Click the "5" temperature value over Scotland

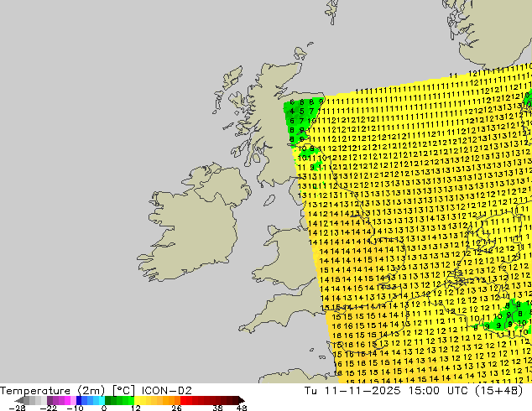(x=302, y=112)
